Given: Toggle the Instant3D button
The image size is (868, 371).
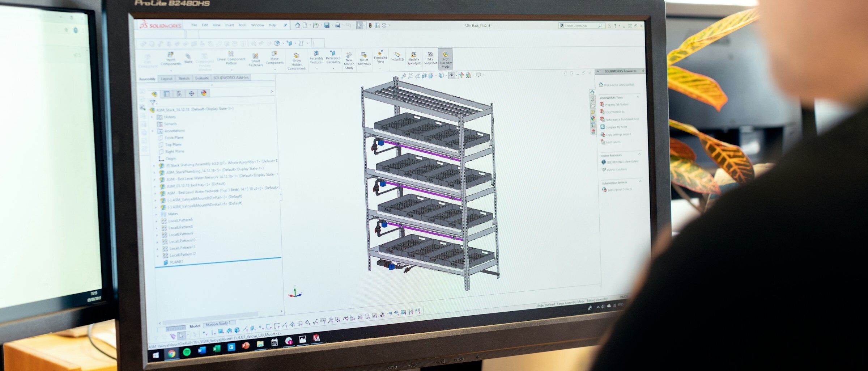Looking at the screenshot, I should [397, 57].
